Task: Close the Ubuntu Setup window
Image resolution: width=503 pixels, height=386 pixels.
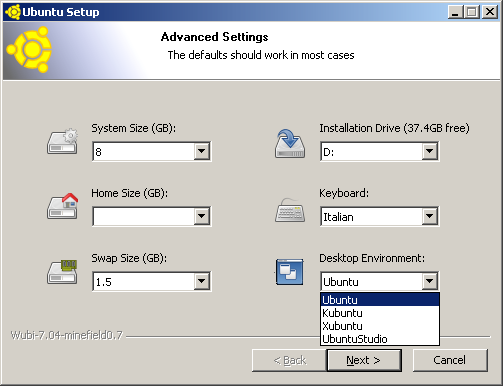Action: coord(490,12)
